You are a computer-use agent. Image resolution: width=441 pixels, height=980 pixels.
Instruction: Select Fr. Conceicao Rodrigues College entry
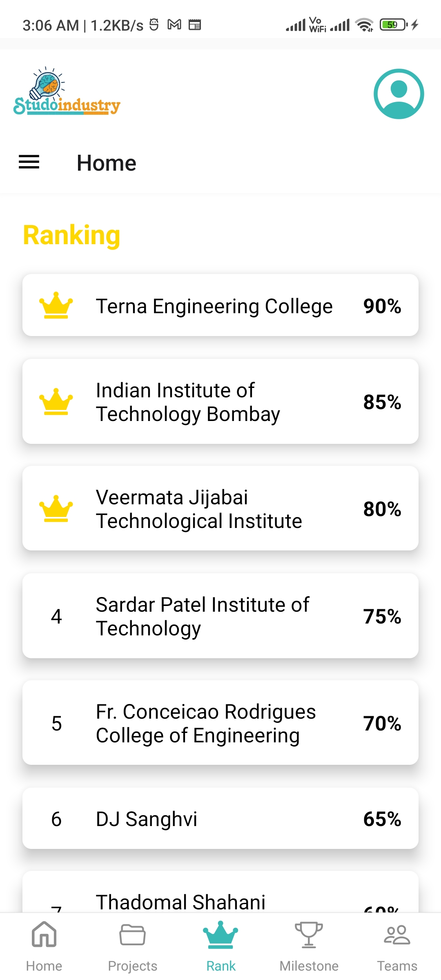point(220,723)
